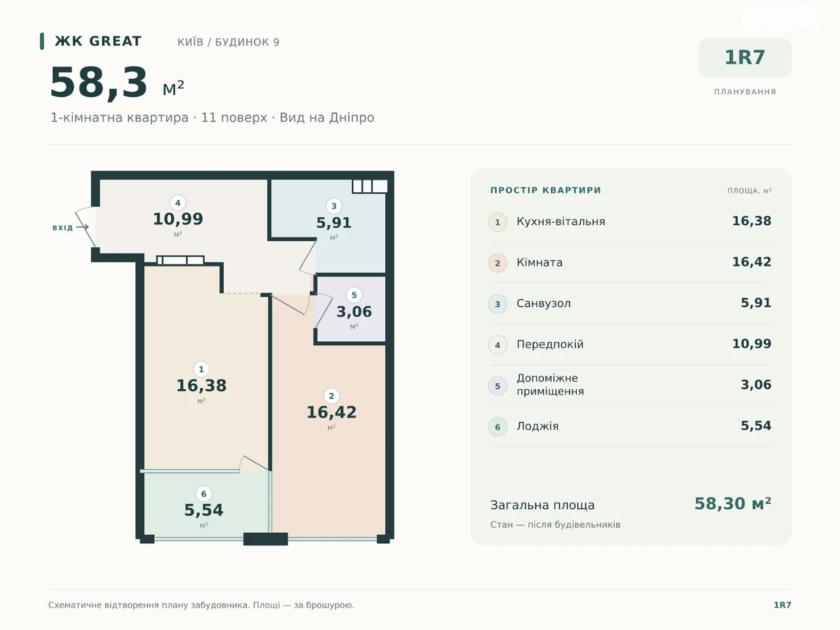Click the Передпокій row label
840x630 pixels.
[x=550, y=345]
